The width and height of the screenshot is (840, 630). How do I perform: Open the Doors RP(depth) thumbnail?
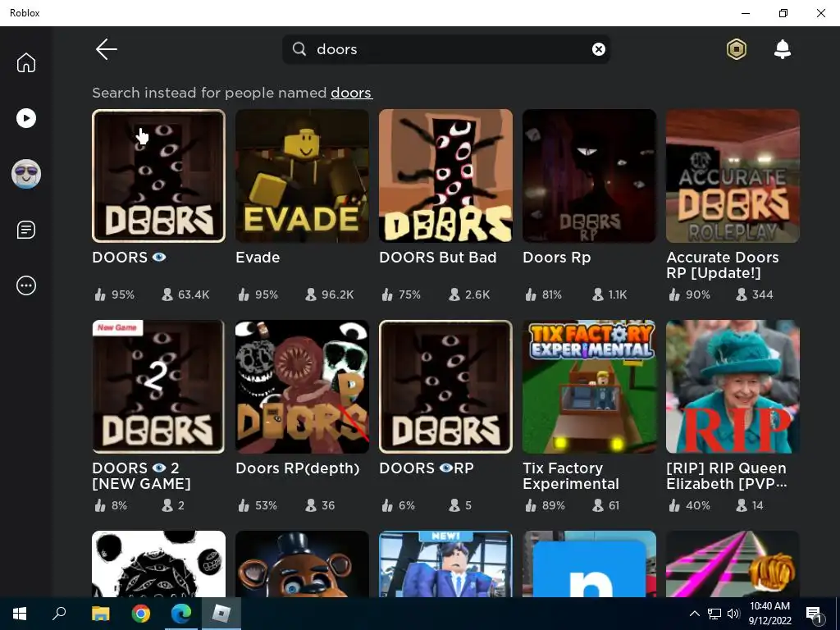point(302,387)
